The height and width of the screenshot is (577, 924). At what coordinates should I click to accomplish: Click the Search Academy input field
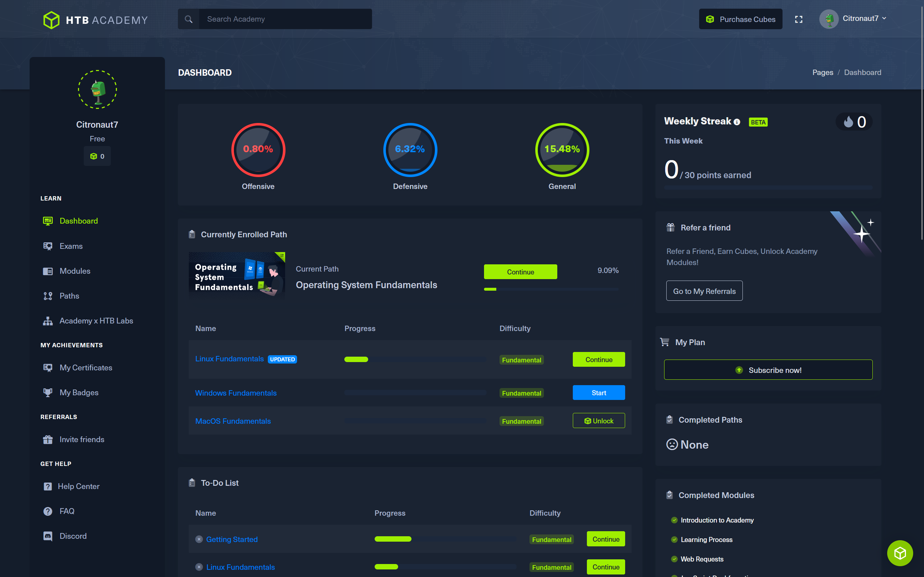[x=285, y=19]
